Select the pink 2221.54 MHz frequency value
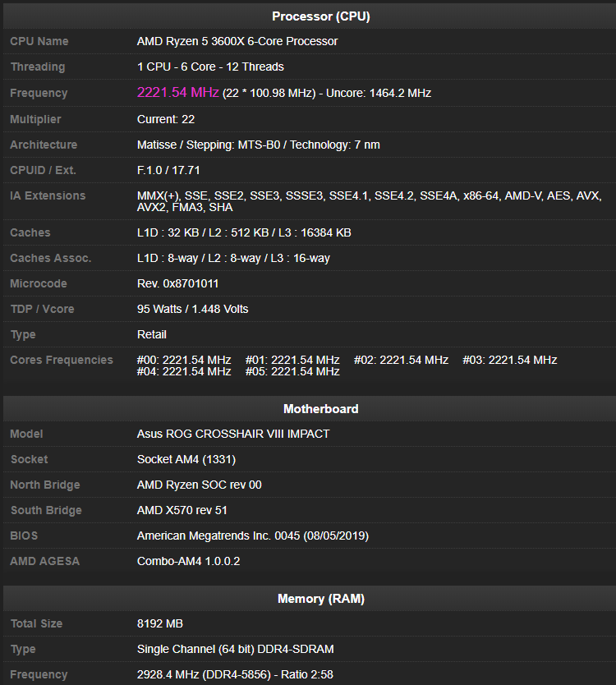The image size is (616, 685). click(x=177, y=93)
